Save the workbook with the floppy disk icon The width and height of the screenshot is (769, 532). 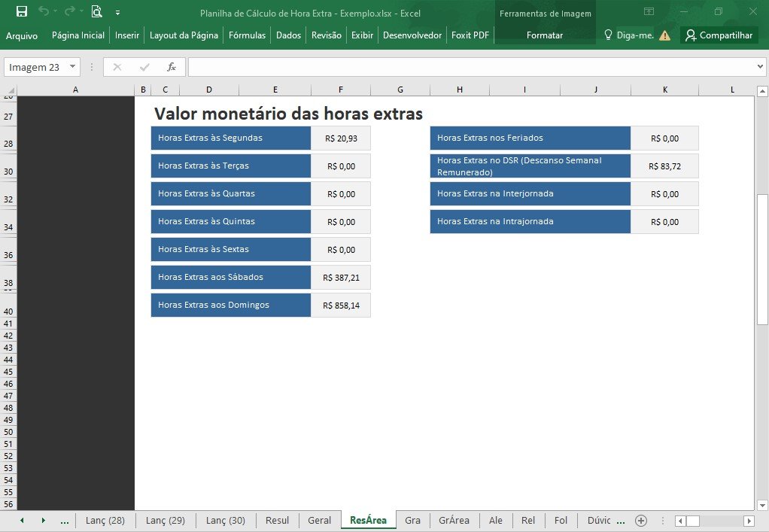coord(22,11)
